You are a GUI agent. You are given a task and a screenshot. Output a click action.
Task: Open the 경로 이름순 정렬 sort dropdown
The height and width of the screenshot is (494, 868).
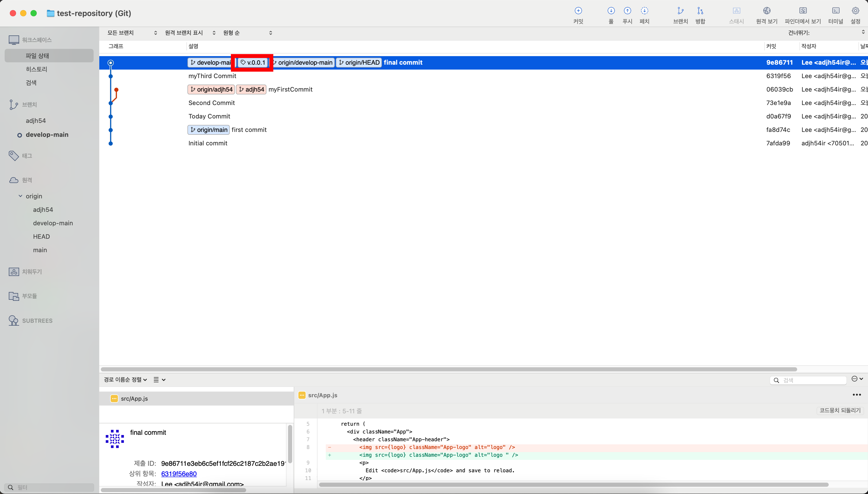point(125,380)
